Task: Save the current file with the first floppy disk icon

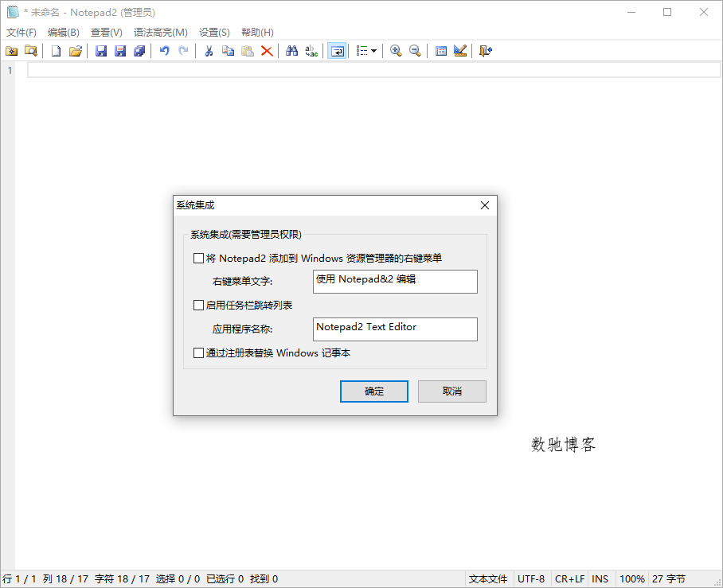Action: 101,51
